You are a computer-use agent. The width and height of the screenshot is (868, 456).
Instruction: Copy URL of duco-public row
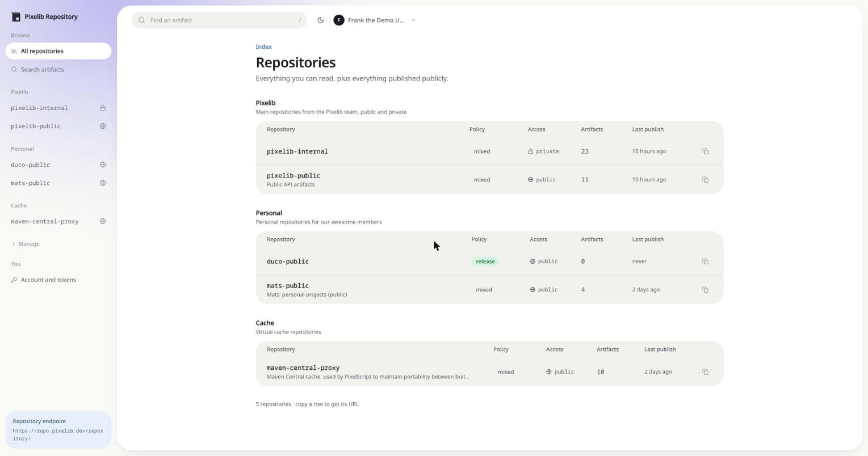705,261
